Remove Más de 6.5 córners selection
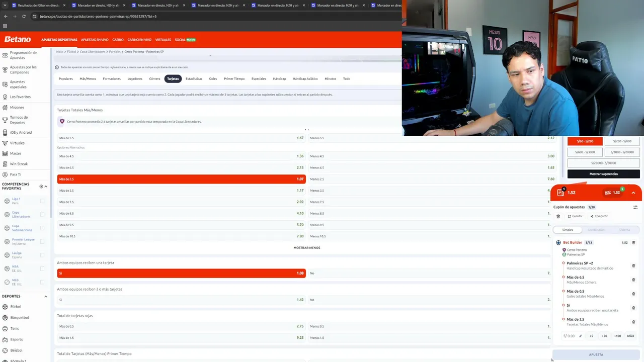Image resolution: width=644 pixels, height=362 pixels. click(633, 280)
